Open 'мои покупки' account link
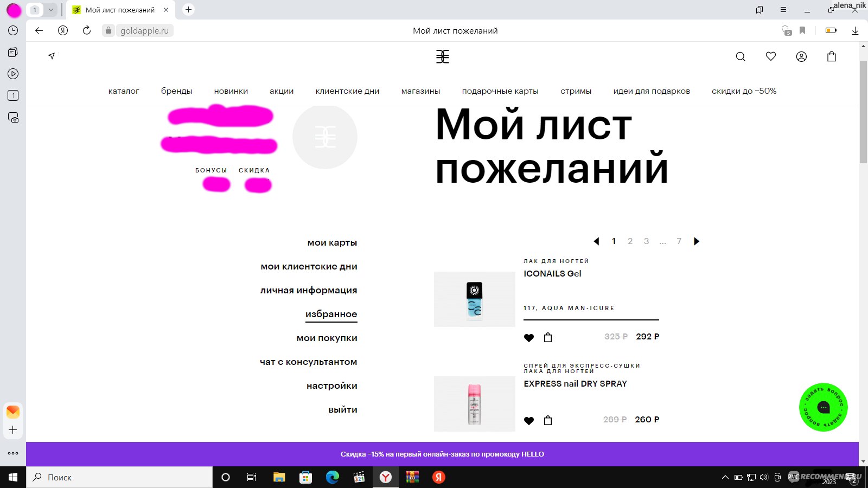The height and width of the screenshot is (488, 868). coord(327,338)
